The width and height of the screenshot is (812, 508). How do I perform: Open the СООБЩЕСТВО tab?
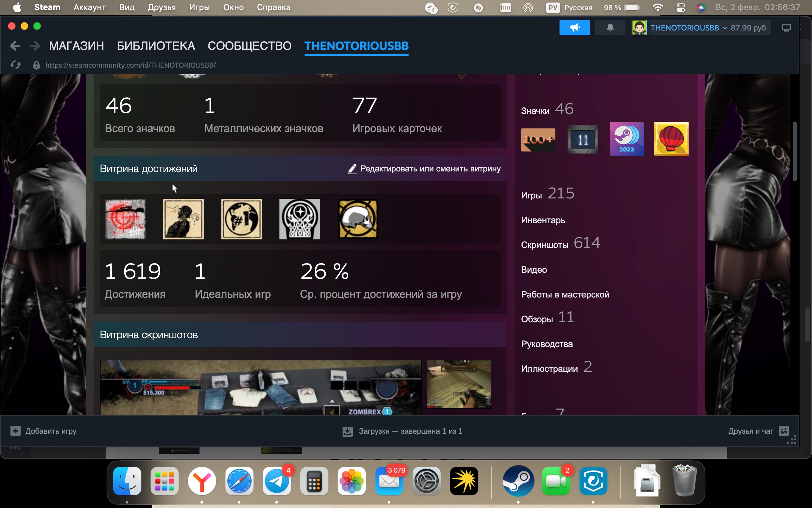[x=249, y=46]
